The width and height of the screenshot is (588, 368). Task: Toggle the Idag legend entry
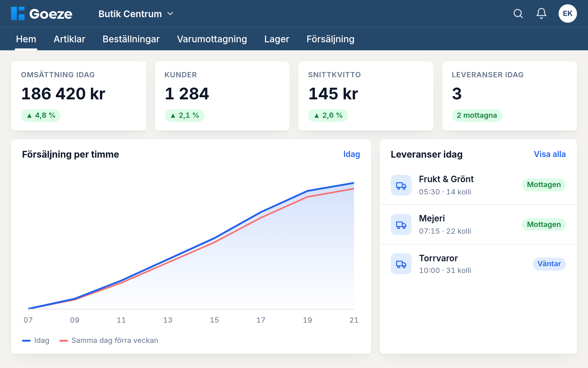click(x=36, y=340)
